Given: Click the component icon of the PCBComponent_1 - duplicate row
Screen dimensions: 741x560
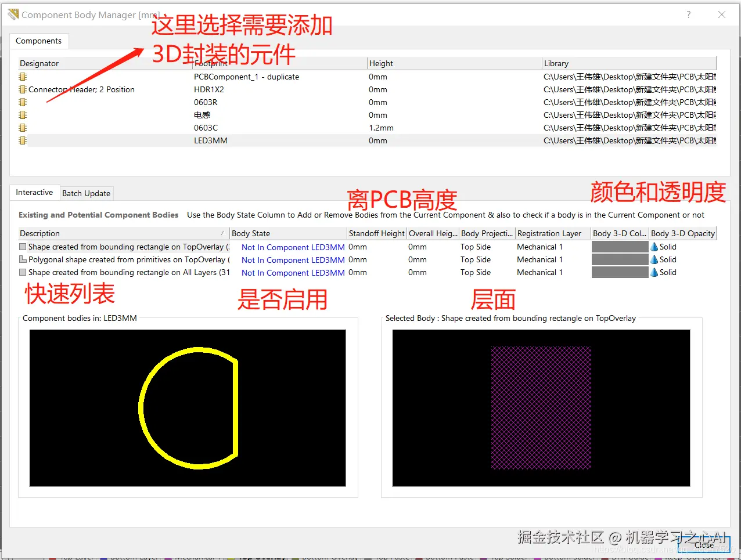Looking at the screenshot, I should pyautogui.click(x=23, y=77).
